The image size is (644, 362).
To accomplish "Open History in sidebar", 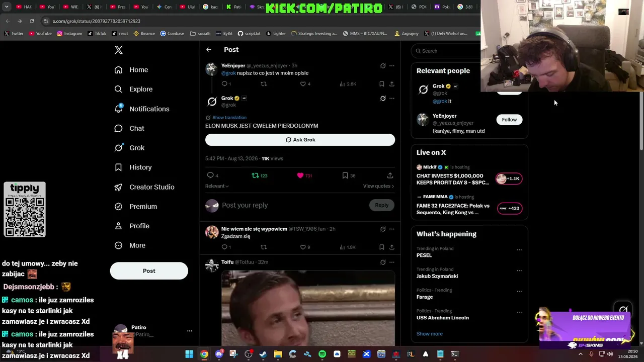I will (133, 167).
